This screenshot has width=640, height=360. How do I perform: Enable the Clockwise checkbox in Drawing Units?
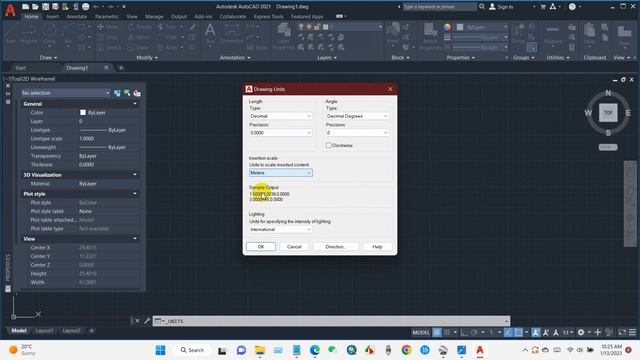[x=329, y=145]
